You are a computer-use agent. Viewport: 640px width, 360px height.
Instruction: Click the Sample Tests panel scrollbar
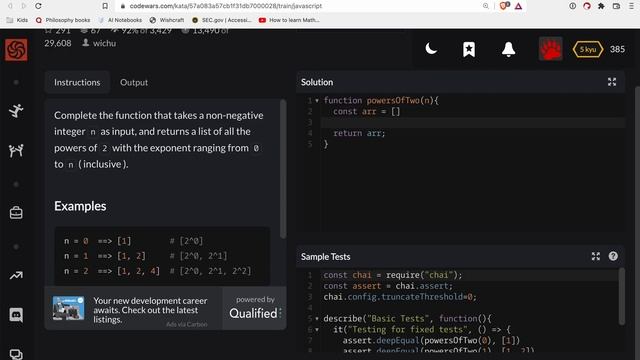(621, 296)
